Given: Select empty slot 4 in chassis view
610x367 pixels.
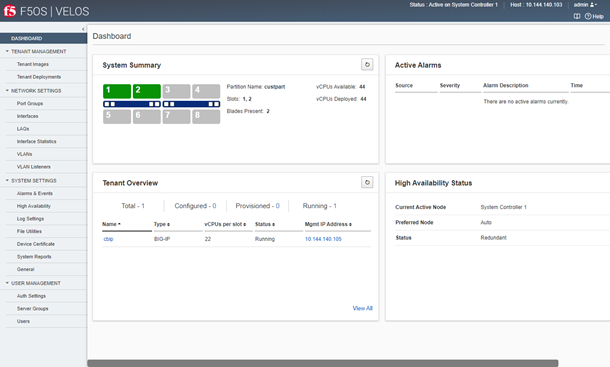Looking at the screenshot, I should click(x=206, y=91).
